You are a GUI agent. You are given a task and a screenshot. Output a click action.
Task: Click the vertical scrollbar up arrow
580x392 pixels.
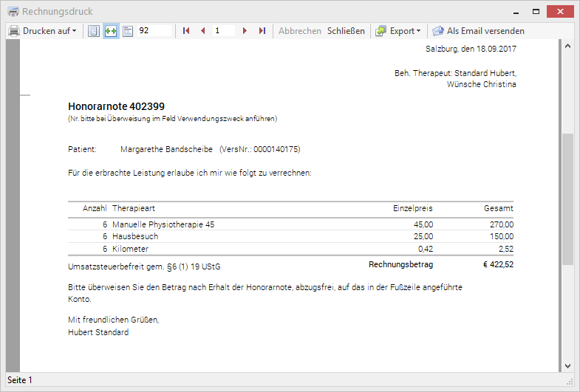click(x=567, y=47)
